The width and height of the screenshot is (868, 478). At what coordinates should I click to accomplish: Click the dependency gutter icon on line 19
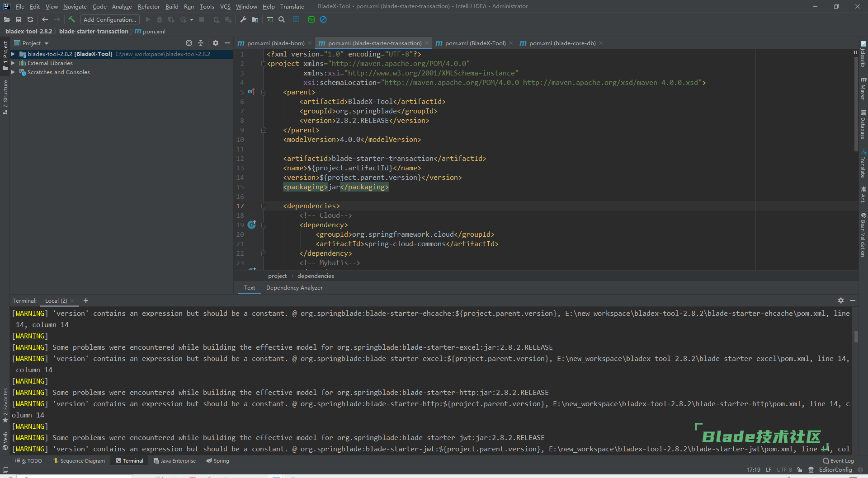click(x=252, y=224)
